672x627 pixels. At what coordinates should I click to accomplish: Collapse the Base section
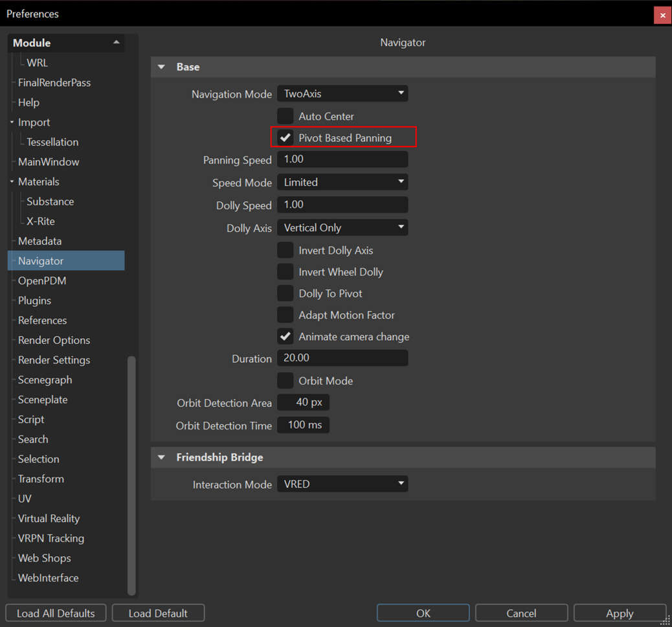coord(161,67)
